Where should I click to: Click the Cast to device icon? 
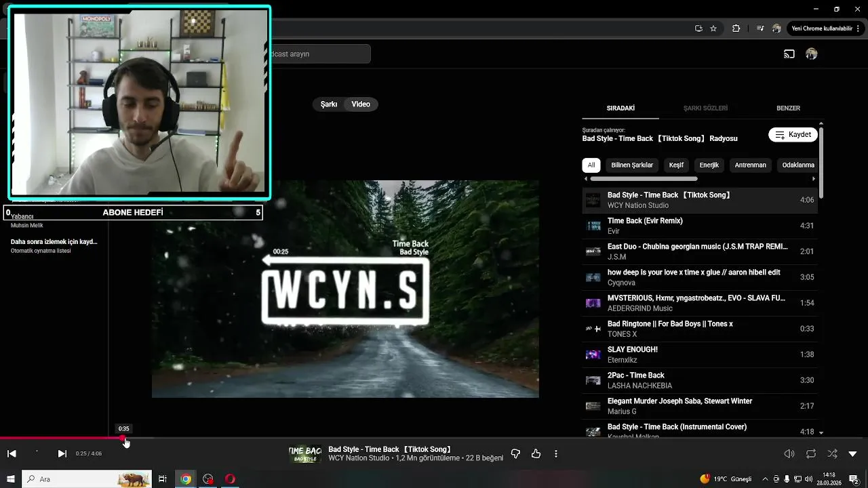tap(789, 54)
